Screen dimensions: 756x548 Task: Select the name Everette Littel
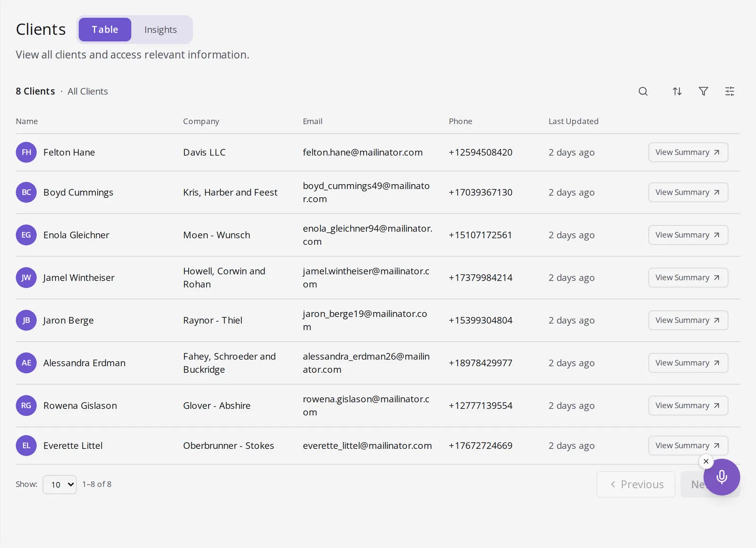coord(73,445)
